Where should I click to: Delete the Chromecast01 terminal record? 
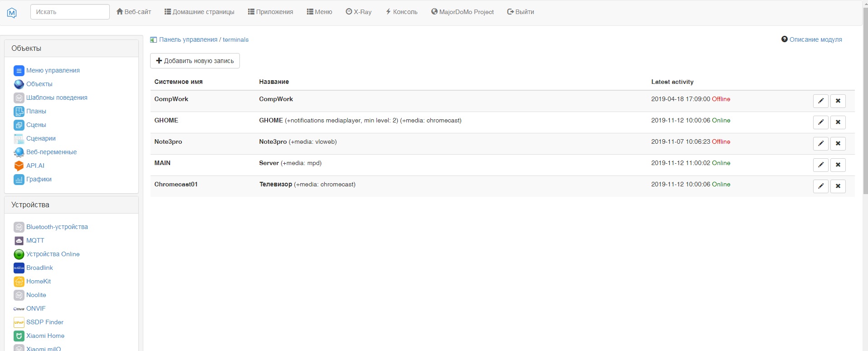tap(838, 186)
